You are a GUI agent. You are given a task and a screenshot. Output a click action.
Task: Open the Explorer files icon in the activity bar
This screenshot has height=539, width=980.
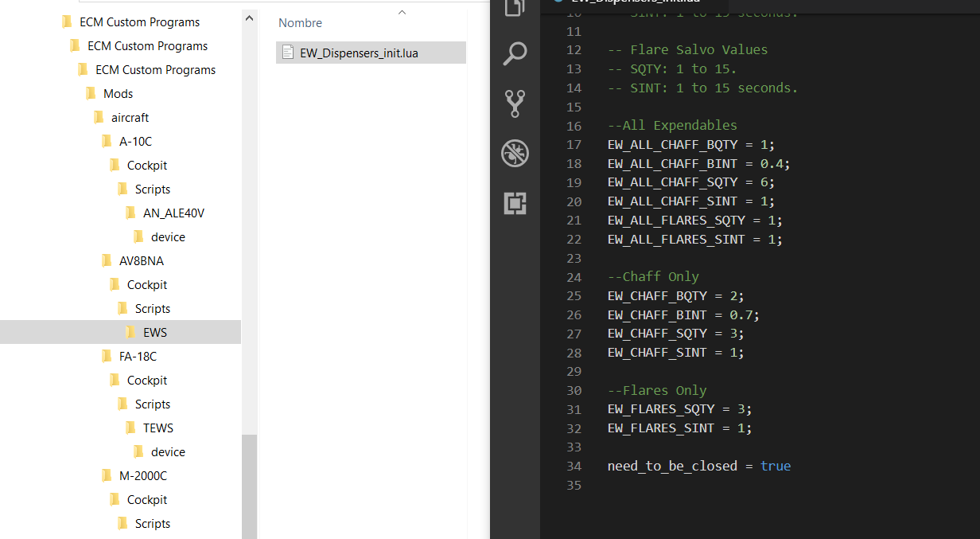pos(515,8)
